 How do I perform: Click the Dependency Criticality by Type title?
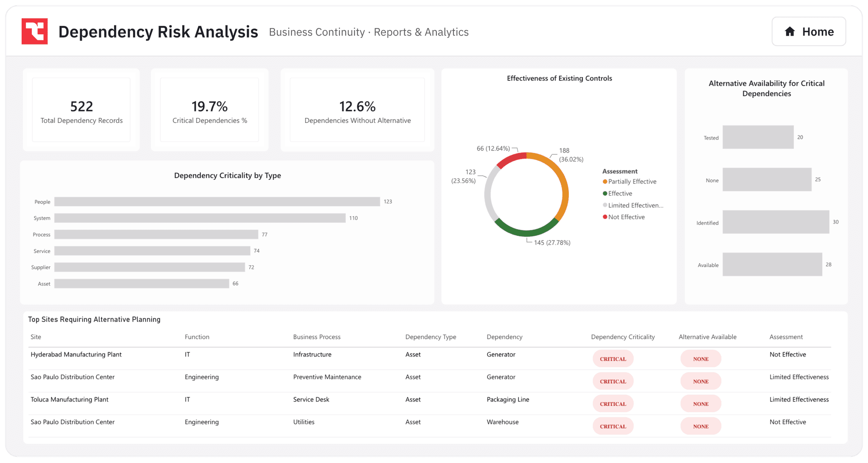pos(228,176)
